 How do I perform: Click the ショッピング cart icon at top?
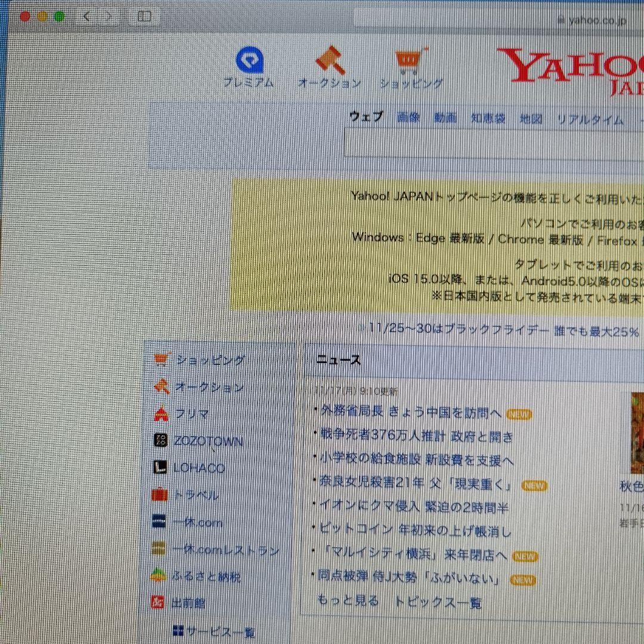pos(408,58)
